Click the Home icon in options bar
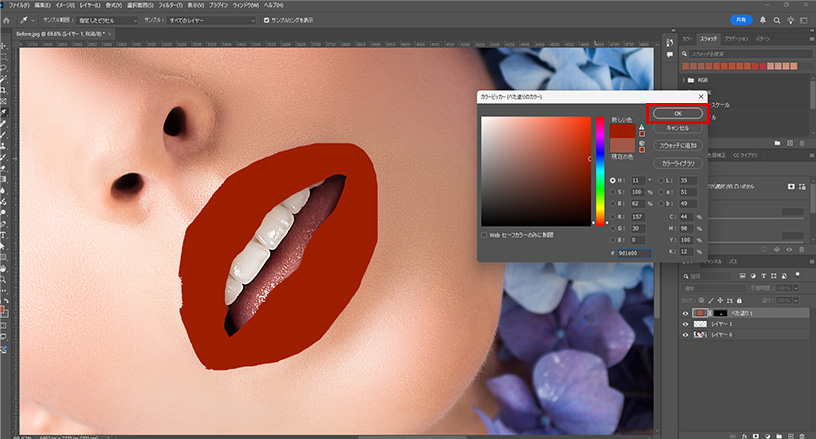Viewport: 816px width, 439px height. click(6, 19)
